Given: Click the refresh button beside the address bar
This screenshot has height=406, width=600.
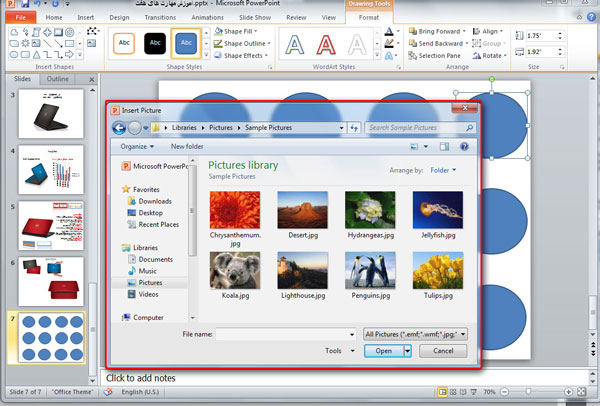Looking at the screenshot, I should tap(355, 128).
